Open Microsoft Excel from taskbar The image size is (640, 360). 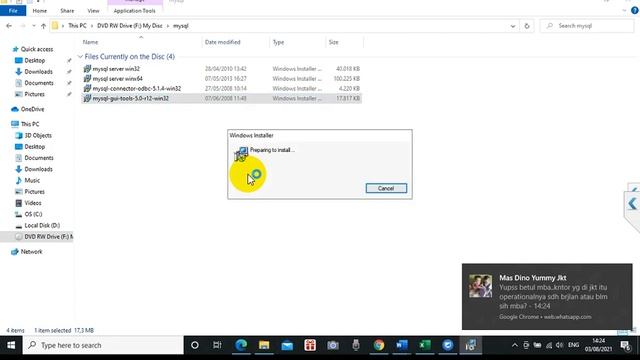tap(425, 345)
